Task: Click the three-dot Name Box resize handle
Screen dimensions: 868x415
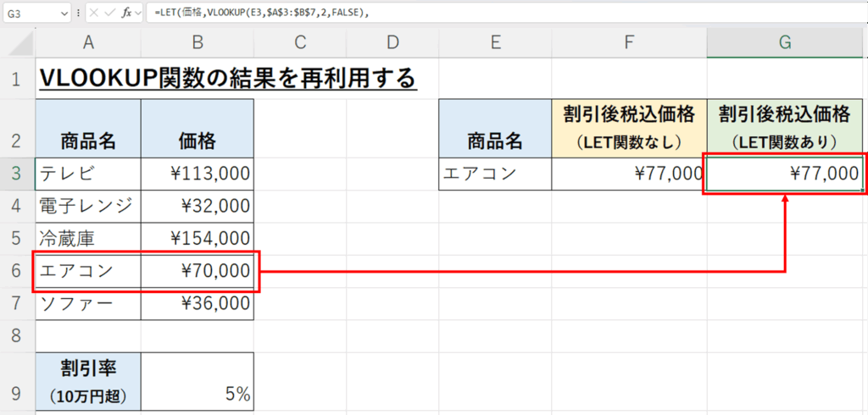Action: click(x=79, y=14)
